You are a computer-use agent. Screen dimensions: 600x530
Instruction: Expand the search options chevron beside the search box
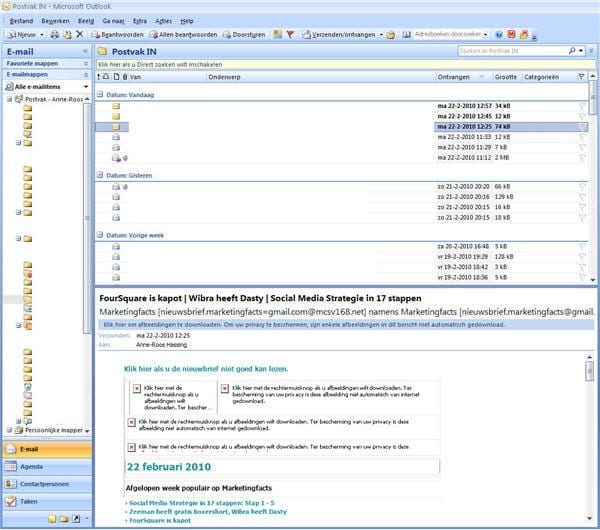(x=591, y=51)
